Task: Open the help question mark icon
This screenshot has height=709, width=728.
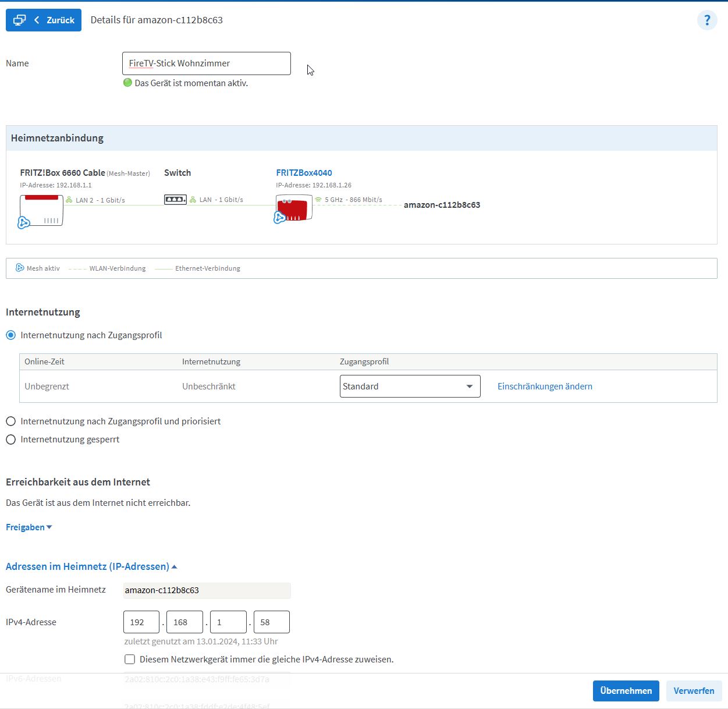Action: click(707, 20)
